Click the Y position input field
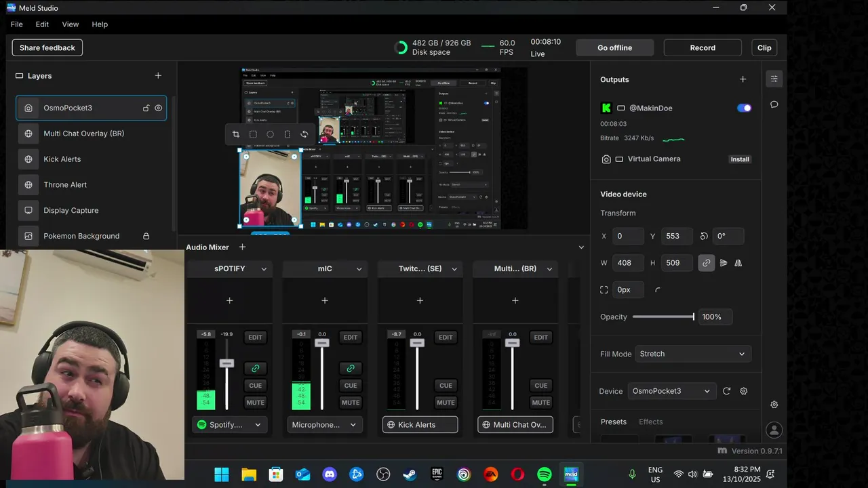 click(677, 236)
